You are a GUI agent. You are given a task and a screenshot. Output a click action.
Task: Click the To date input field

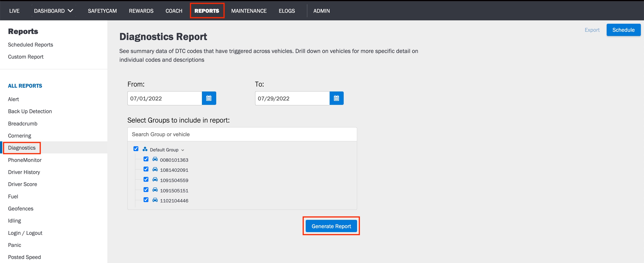point(292,98)
